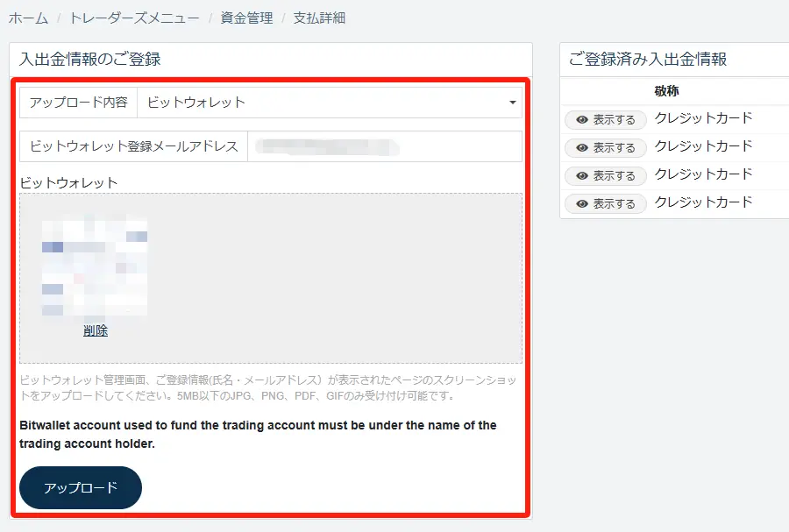Screen dimensions: 789x532
Task: Open トレーダーズメニュー breadcrumb link
Action: tap(134, 18)
